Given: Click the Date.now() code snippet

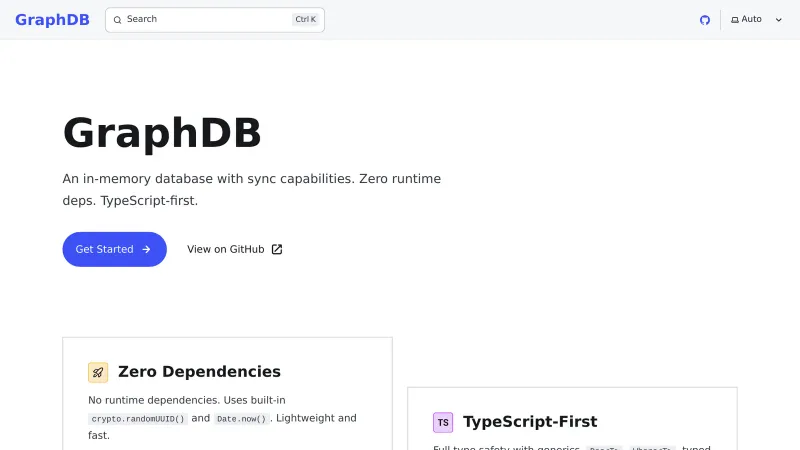Looking at the screenshot, I should [x=241, y=419].
